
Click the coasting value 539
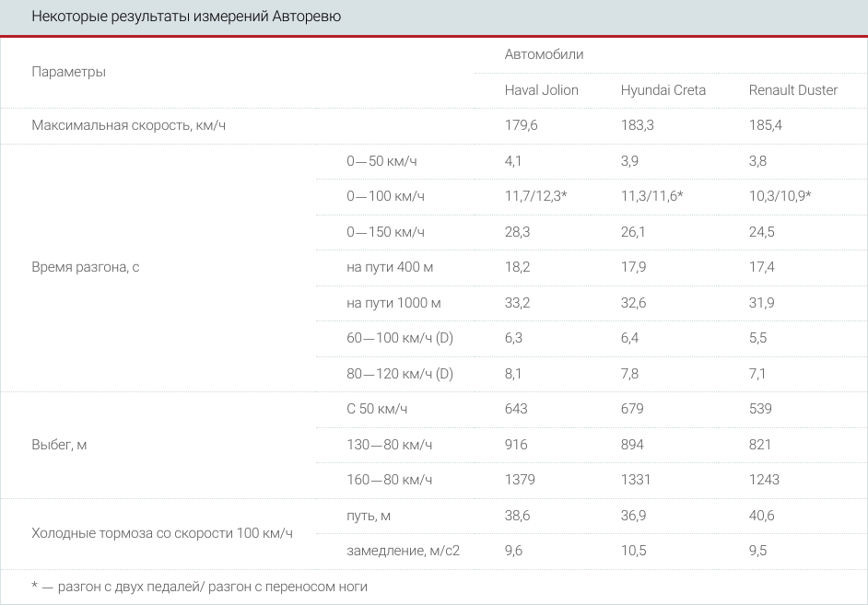[x=760, y=409]
